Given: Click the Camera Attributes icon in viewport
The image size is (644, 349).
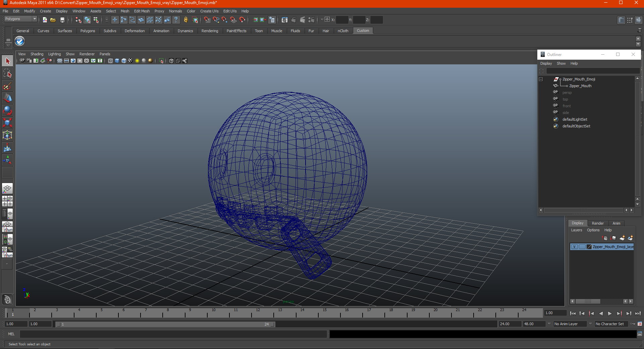Looking at the screenshot, I should click(29, 61).
